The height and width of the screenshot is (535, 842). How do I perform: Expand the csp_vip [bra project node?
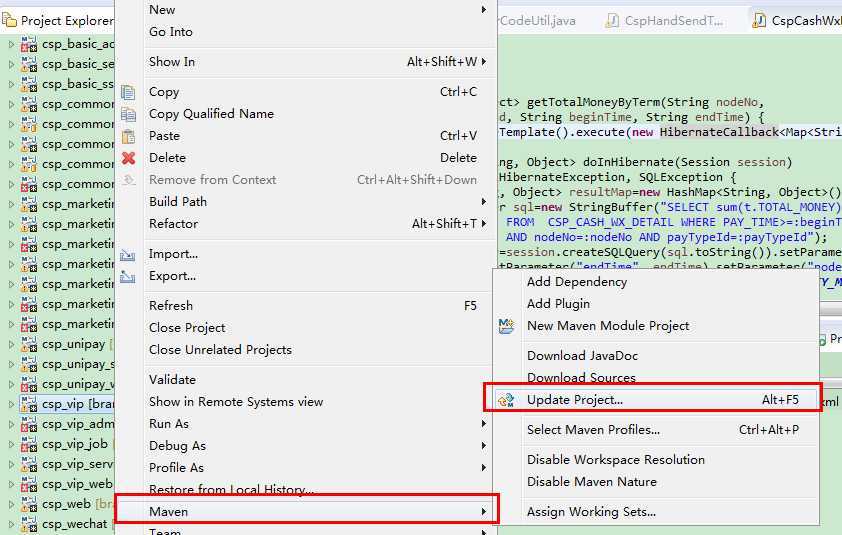pyautogui.click(x=11, y=404)
